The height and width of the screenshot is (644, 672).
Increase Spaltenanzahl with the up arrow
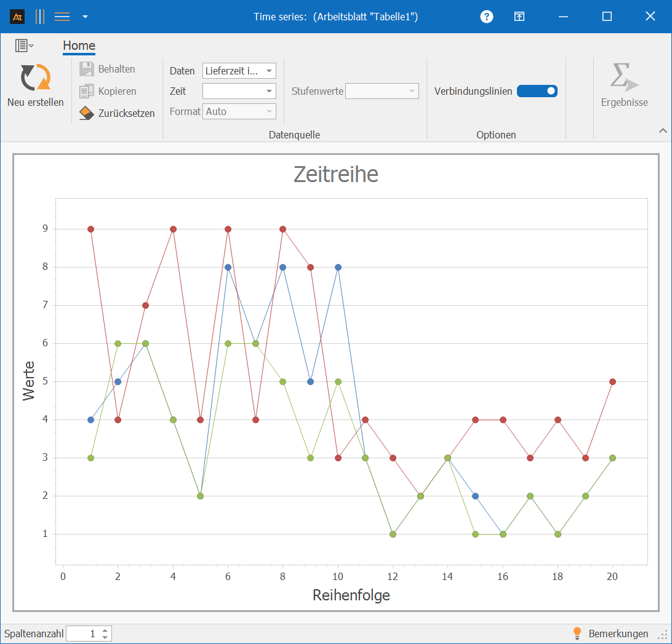tap(105, 630)
